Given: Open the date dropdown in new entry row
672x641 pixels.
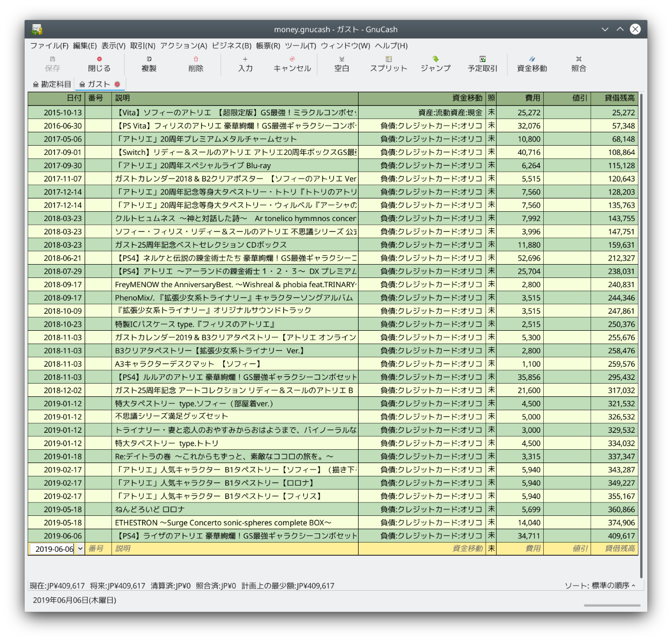Looking at the screenshot, I should 80,549.
